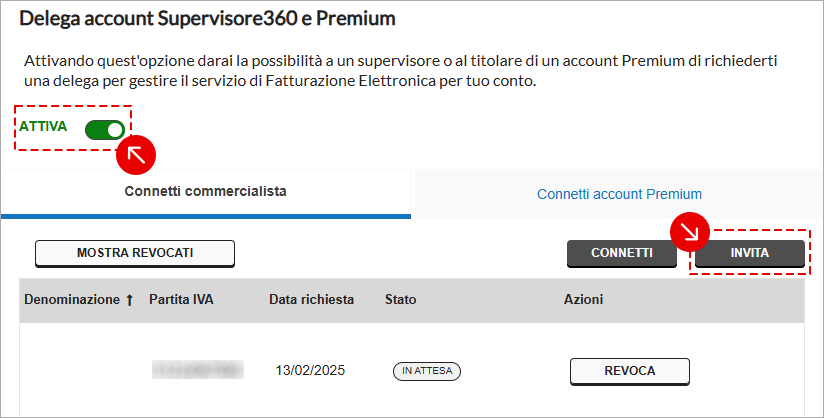This screenshot has width=824, height=418.
Task: Click the Stato column header
Action: click(400, 300)
